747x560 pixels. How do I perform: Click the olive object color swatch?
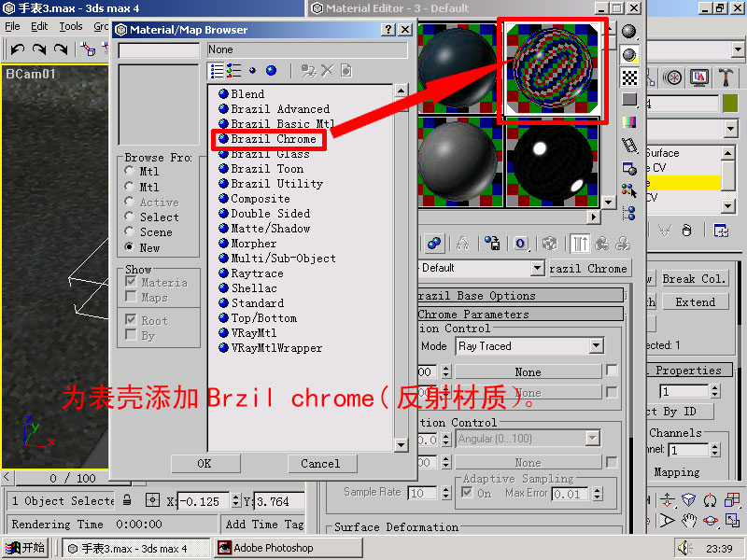(x=730, y=104)
